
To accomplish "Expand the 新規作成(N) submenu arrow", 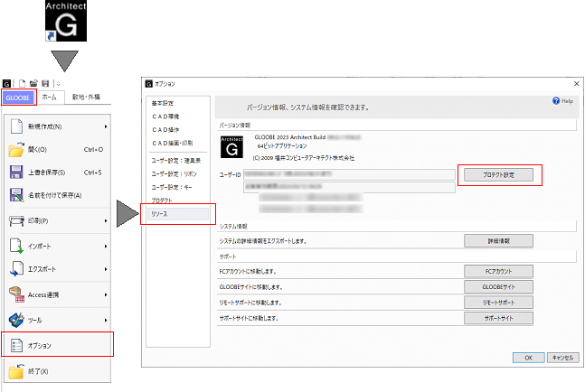I will point(106,126).
